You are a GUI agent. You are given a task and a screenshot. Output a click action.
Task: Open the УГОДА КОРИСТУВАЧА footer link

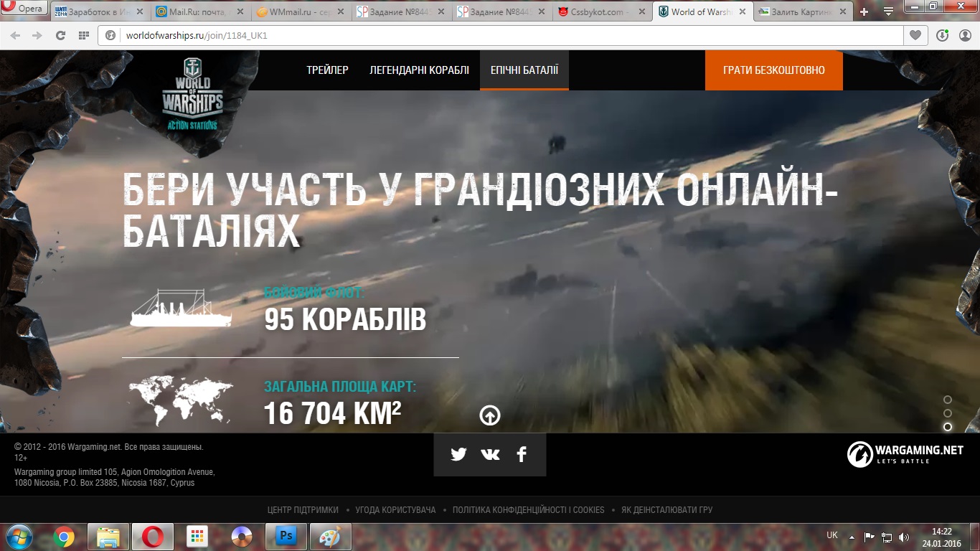[x=395, y=510]
